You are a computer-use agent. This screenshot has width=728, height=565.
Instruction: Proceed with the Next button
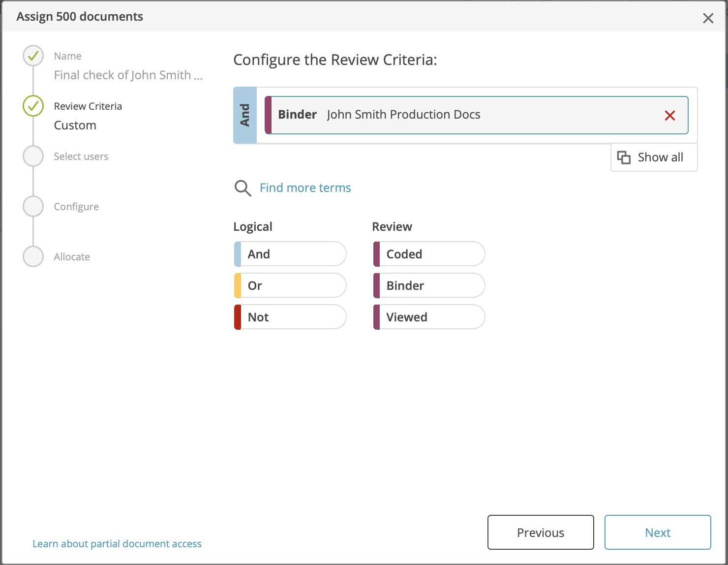[658, 533]
